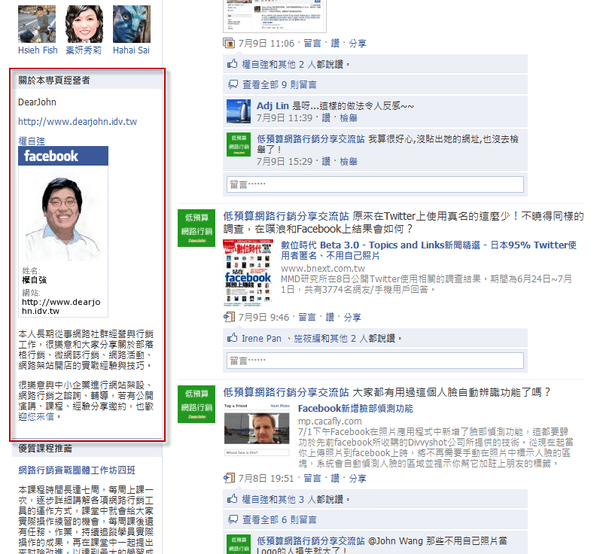The width and height of the screenshot is (600, 554).
Task: Click the green page logo beside the face detection post
Action: point(196,404)
